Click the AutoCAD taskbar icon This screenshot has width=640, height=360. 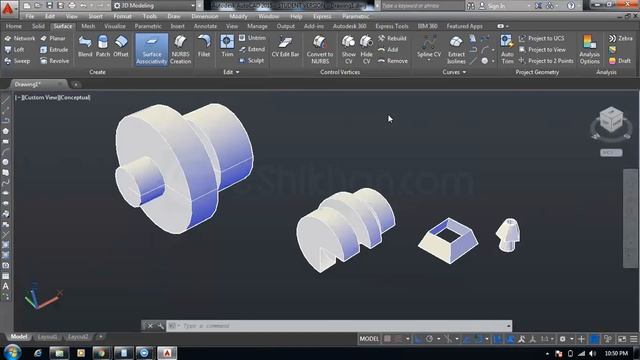click(167, 353)
